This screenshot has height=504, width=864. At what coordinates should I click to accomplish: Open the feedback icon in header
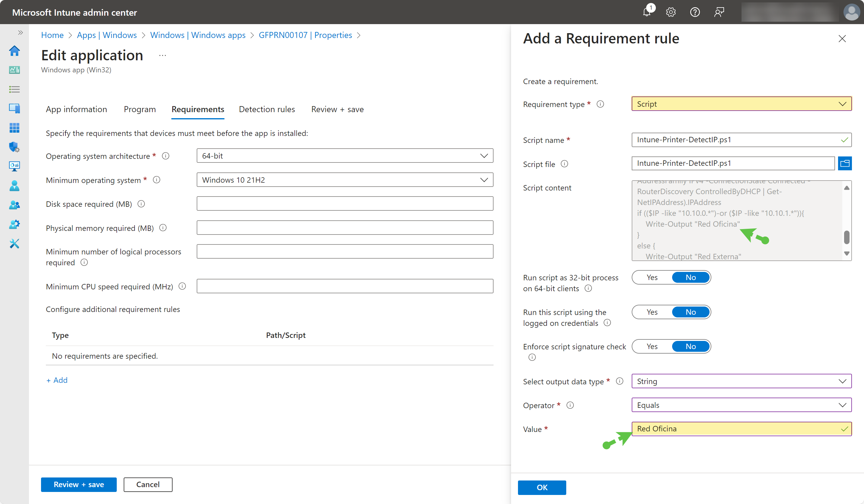coord(719,12)
